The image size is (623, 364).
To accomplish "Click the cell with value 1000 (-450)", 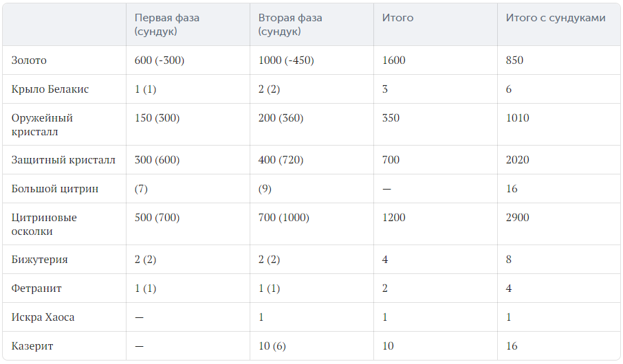I will (286, 60).
